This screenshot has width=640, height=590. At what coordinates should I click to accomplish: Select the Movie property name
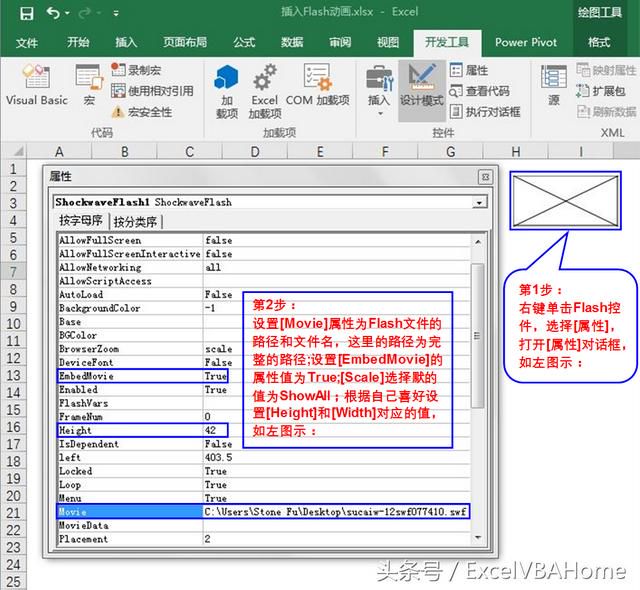(130, 512)
